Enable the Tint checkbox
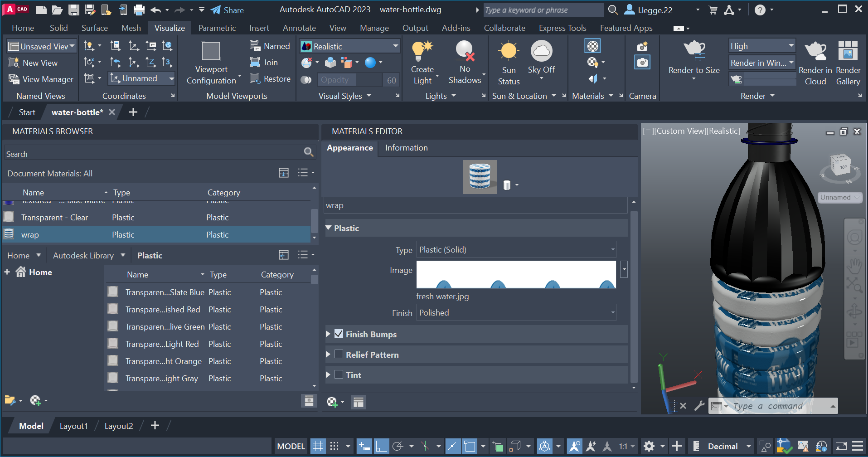Screen dimensions: 868x457 339,374
